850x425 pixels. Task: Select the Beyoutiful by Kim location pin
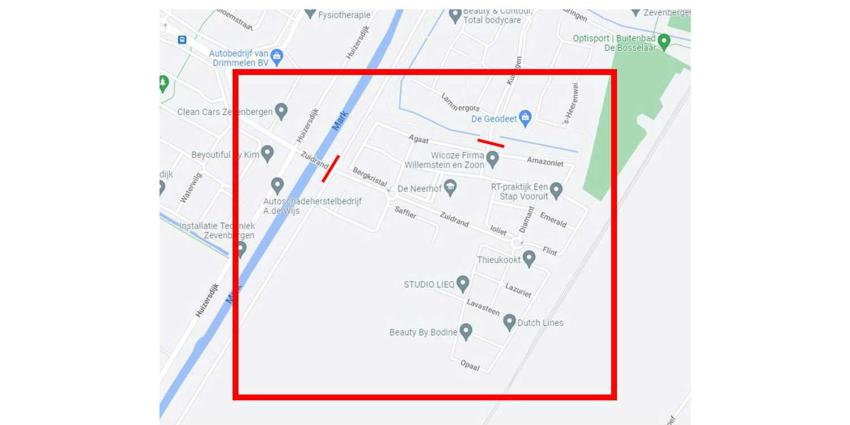point(267,153)
